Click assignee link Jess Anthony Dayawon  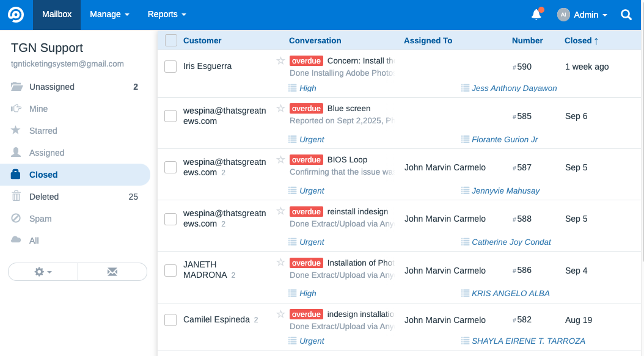514,88
